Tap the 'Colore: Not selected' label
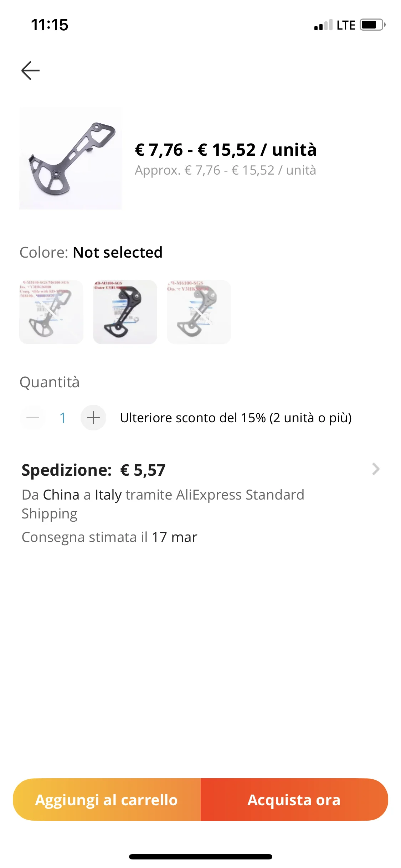The height and width of the screenshot is (868, 401). 91,252
